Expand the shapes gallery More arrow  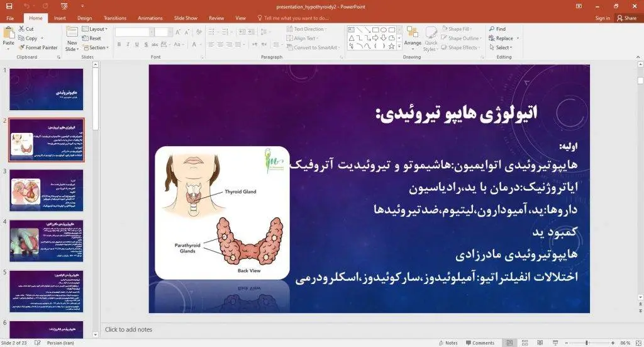(x=399, y=47)
